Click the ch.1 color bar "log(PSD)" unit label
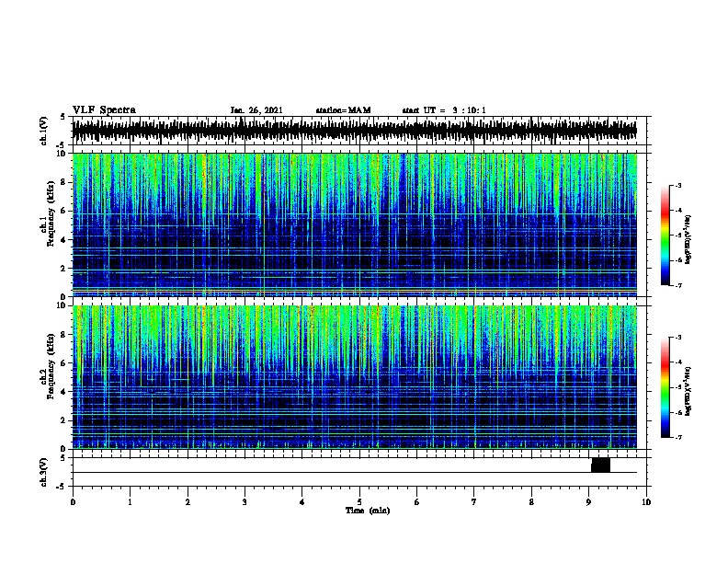This screenshot has width=728, height=563. click(x=688, y=240)
